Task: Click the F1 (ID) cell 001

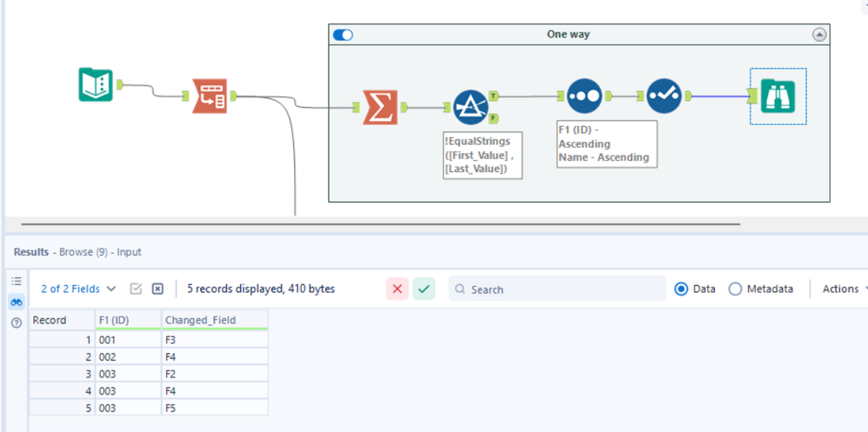Action: pyautogui.click(x=128, y=340)
